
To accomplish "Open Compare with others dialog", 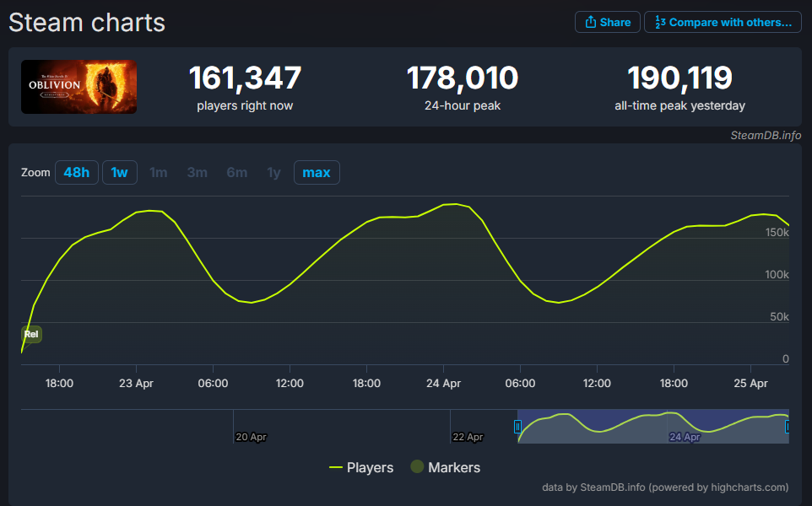I will pyautogui.click(x=723, y=22).
